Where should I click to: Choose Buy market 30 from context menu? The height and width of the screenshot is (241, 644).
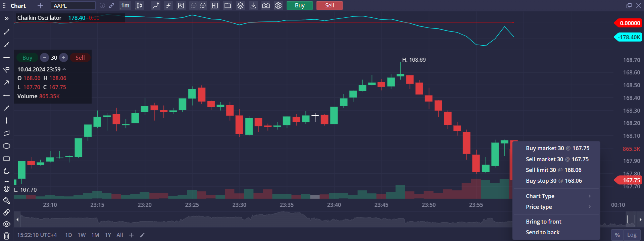(x=557, y=148)
